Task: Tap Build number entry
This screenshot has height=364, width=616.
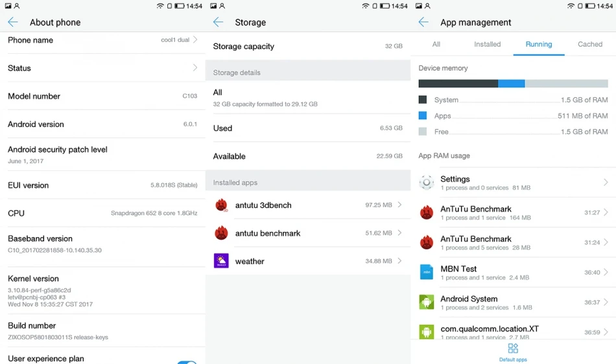Action: coord(102,331)
